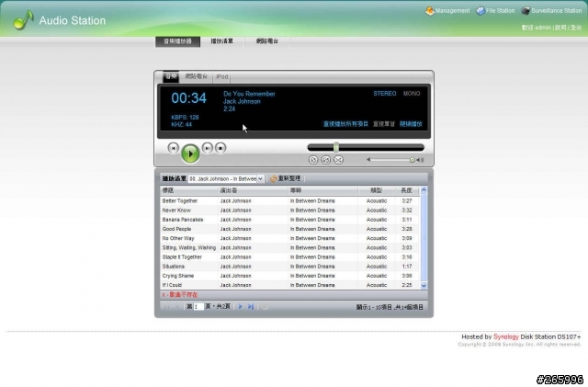Click the loud speaker volume icon
This screenshot has width=588, height=387.
click(x=421, y=160)
